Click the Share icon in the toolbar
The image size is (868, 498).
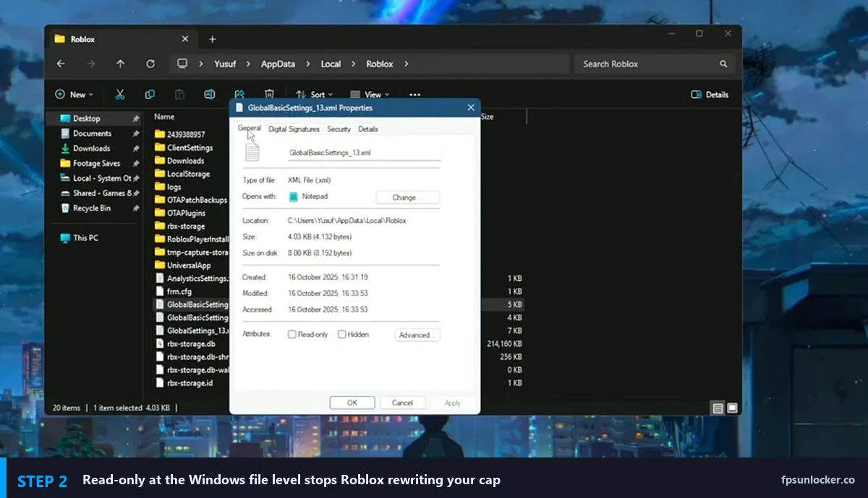point(239,94)
